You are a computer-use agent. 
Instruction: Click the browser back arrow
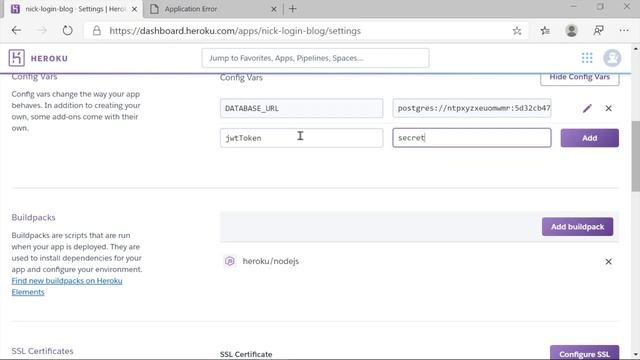[x=16, y=31]
